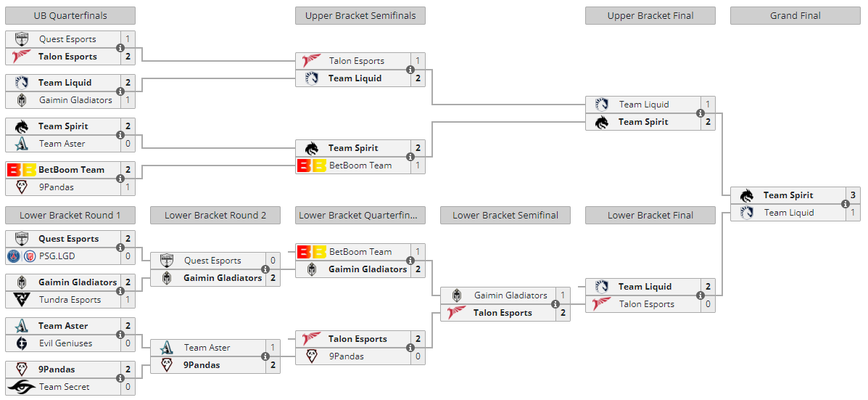Select the UB Quarterfinals header
868x400 pixels.
click(70, 15)
